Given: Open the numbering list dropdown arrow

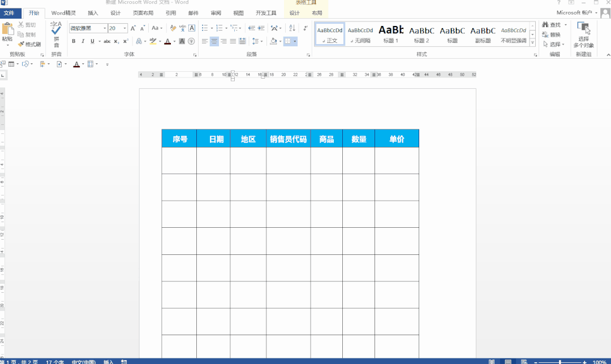Looking at the screenshot, I should point(226,28).
